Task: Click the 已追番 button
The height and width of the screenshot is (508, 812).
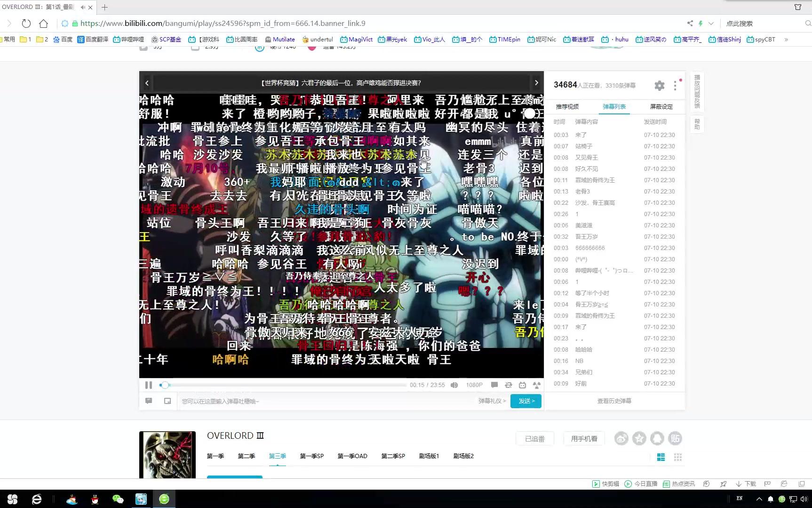Action: click(535, 439)
